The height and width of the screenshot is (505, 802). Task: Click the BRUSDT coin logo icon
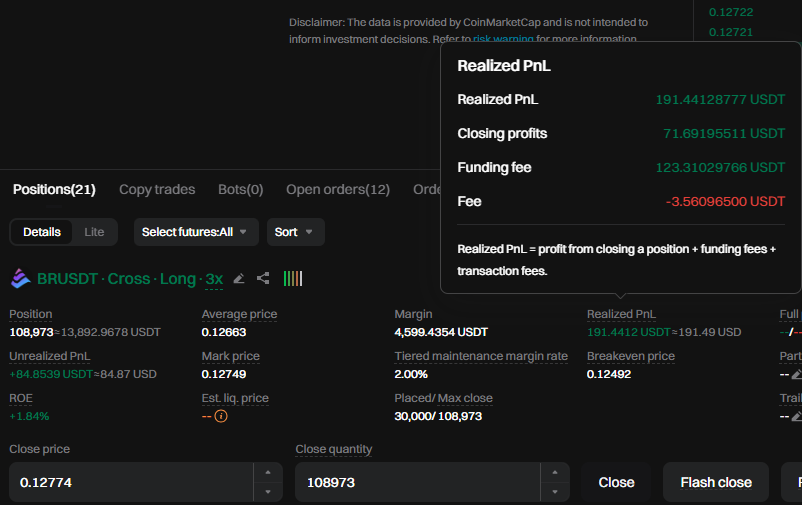pyautogui.click(x=20, y=279)
